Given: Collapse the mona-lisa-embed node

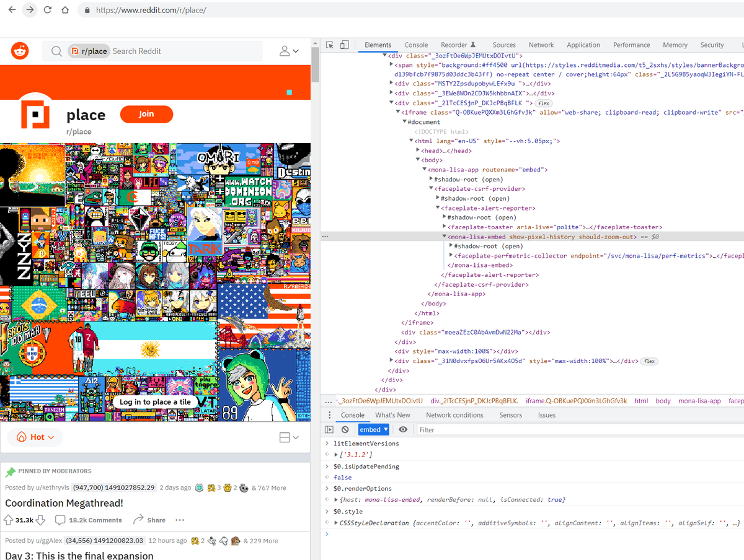Looking at the screenshot, I should 445,237.
